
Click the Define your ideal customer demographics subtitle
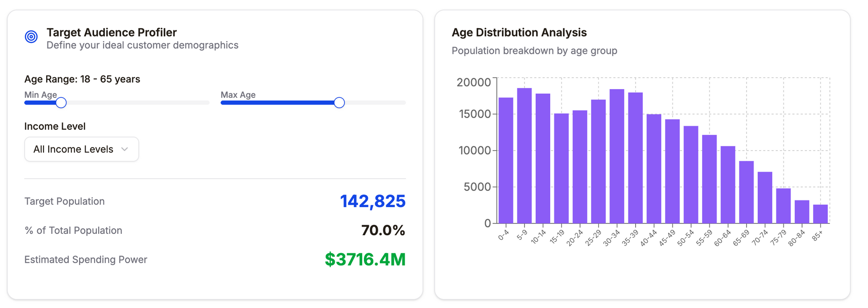pos(142,45)
